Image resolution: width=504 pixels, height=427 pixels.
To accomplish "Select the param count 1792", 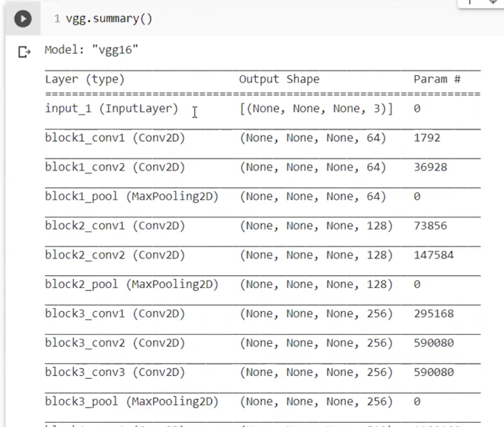I will coord(427,138).
